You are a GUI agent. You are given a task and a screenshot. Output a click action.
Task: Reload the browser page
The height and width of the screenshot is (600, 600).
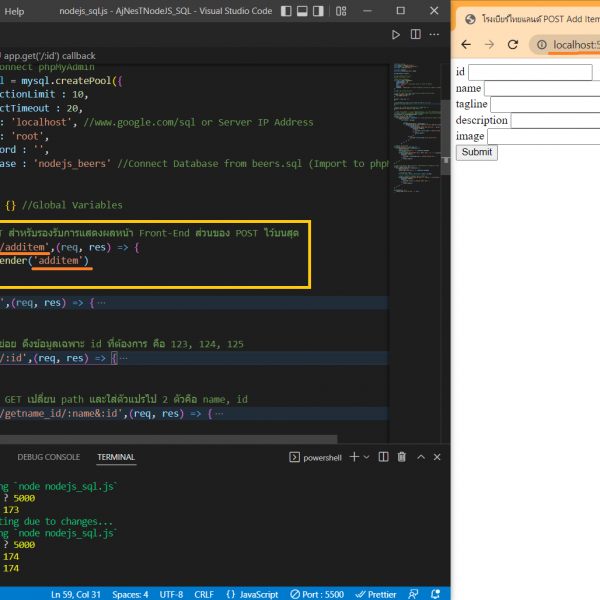click(513, 45)
